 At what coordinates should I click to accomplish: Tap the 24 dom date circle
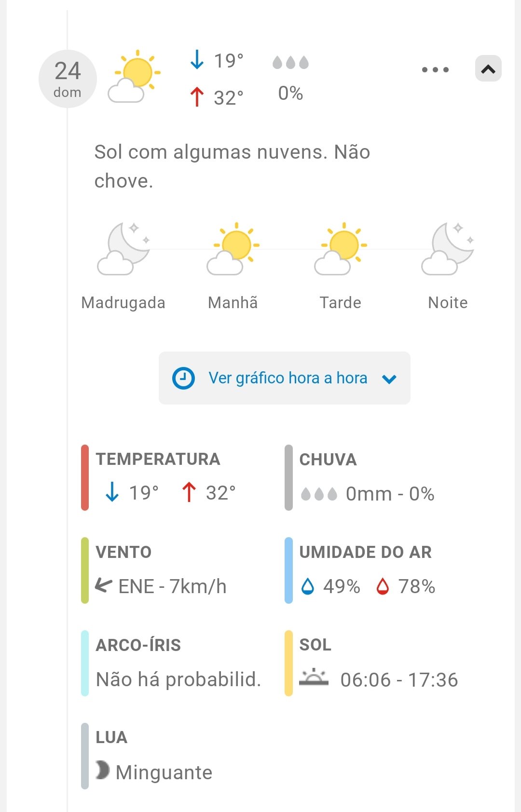(x=68, y=79)
